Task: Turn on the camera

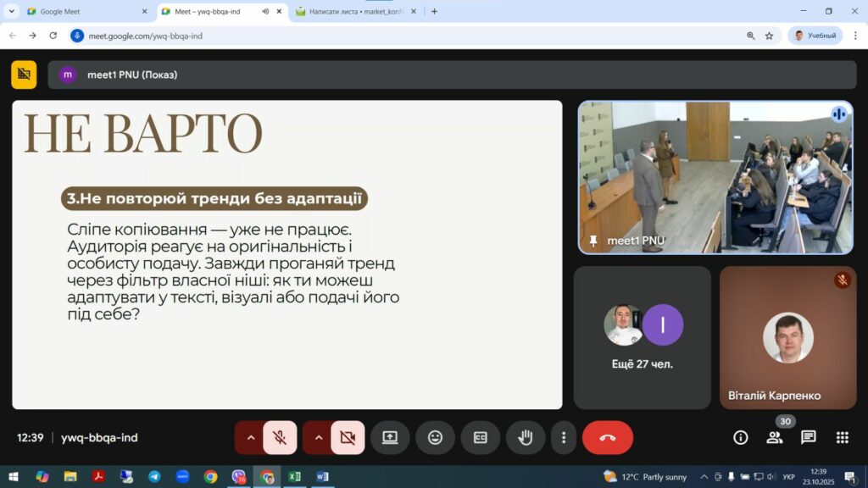Action: [x=347, y=437]
